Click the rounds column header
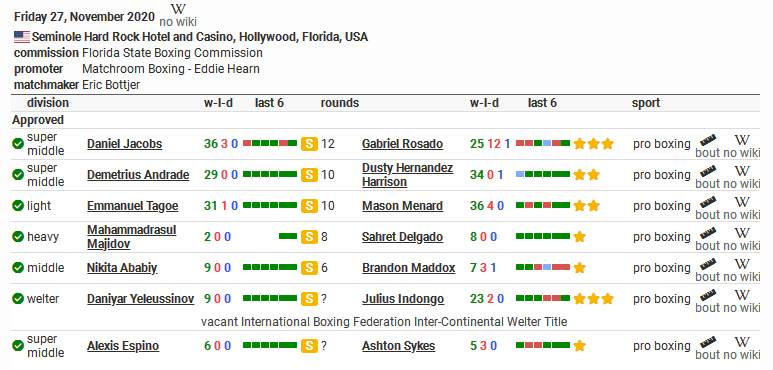Screen dimensions: 773x370 point(340,103)
